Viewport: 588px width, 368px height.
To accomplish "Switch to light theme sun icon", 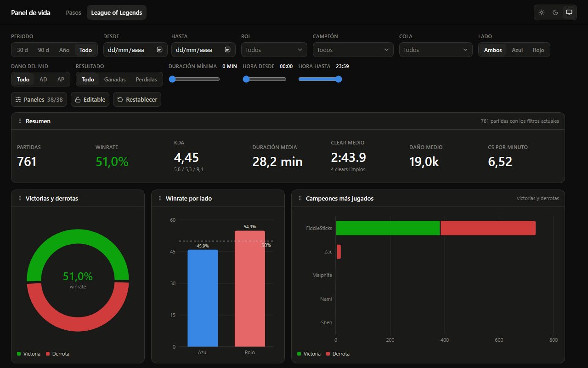I will [542, 12].
